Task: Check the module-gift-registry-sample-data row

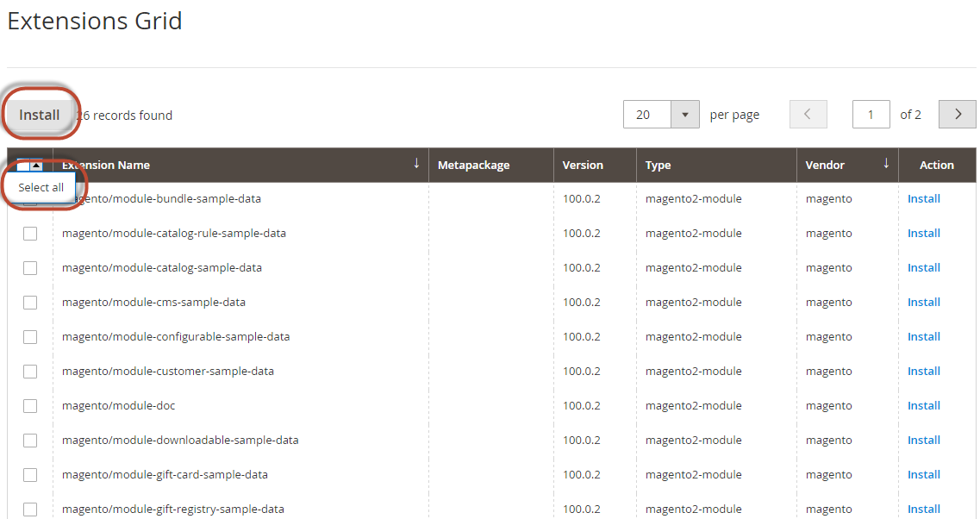Action: coord(30,510)
